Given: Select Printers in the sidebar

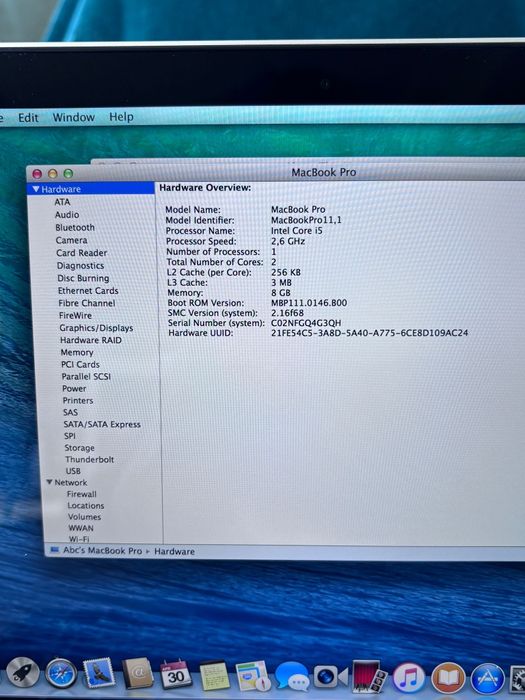Looking at the screenshot, I should tap(78, 400).
